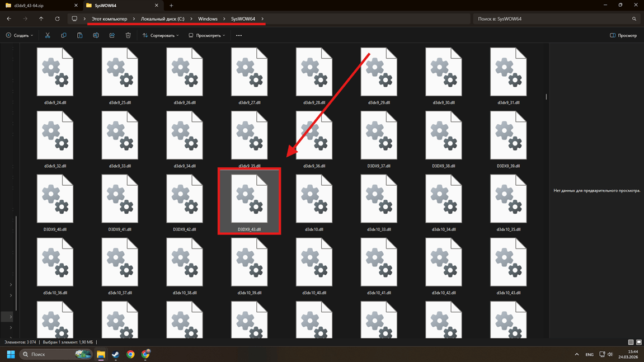Image resolution: width=644 pixels, height=362 pixels.
Task: Switch to large thumbnails view in status bar
Action: [639, 342]
